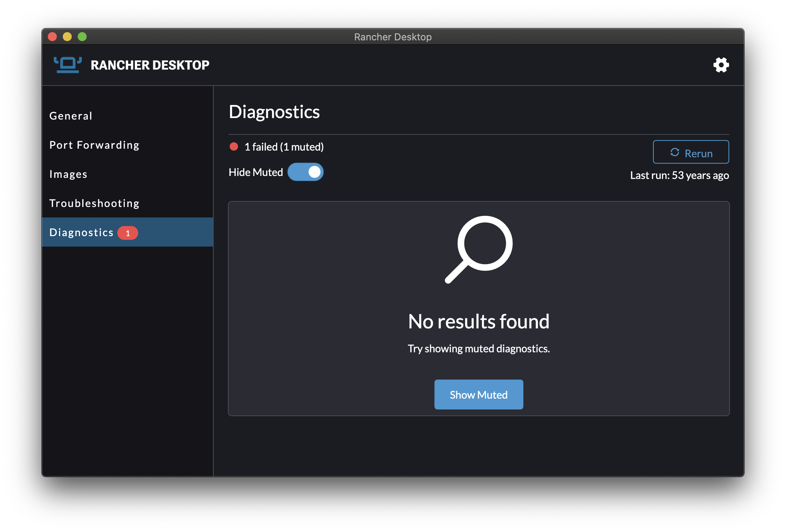Select the Images sidebar entry

pyautogui.click(x=68, y=174)
